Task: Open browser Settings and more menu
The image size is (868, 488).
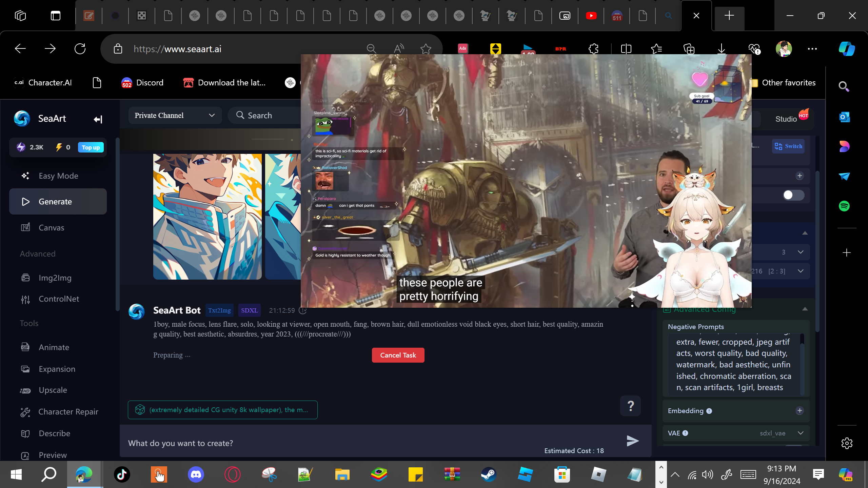Action: click(x=812, y=49)
